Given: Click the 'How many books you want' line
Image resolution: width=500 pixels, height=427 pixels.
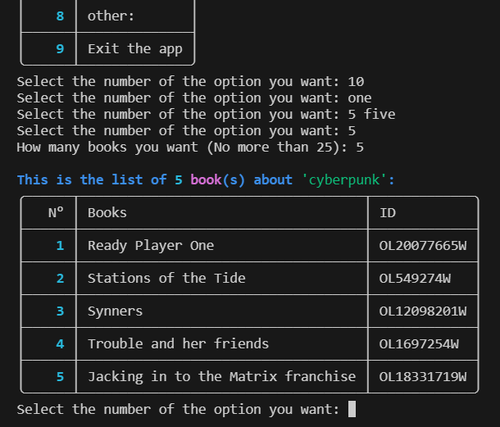Looking at the screenshot, I should point(190,147).
